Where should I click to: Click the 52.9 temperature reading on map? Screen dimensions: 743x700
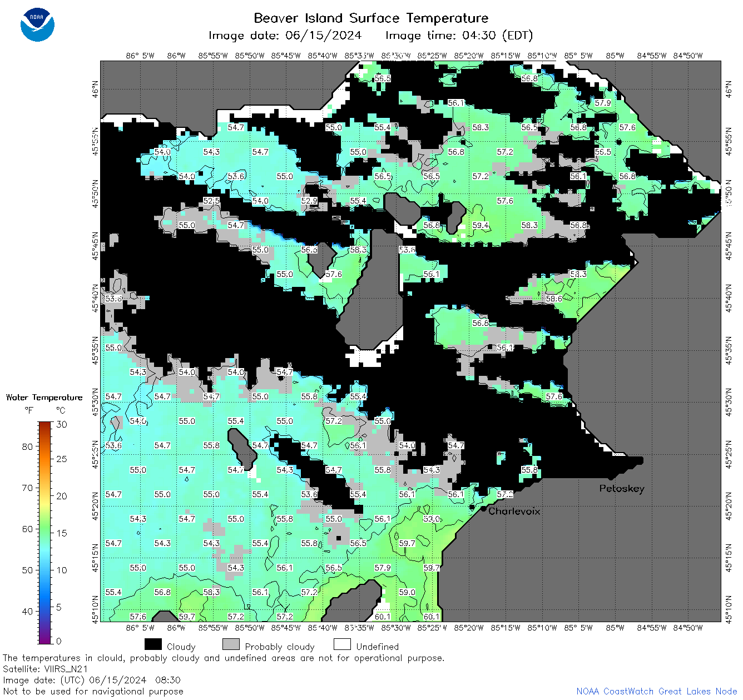(x=309, y=201)
